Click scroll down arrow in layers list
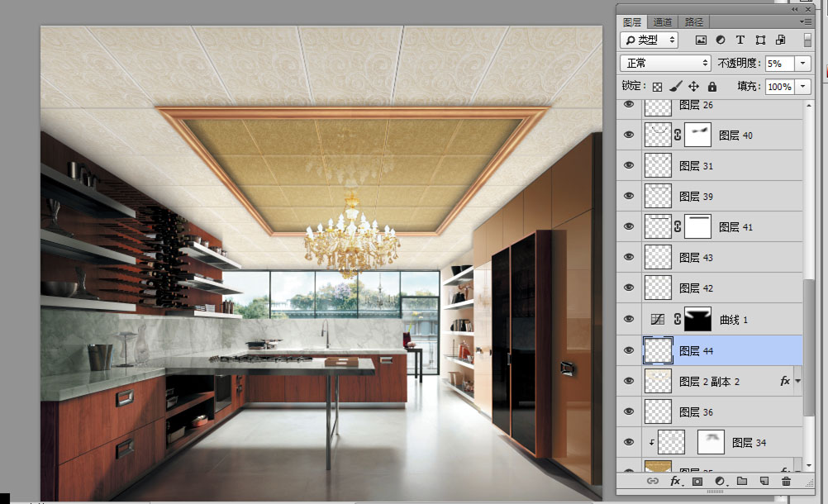Image resolution: width=828 pixels, height=504 pixels. click(x=808, y=467)
